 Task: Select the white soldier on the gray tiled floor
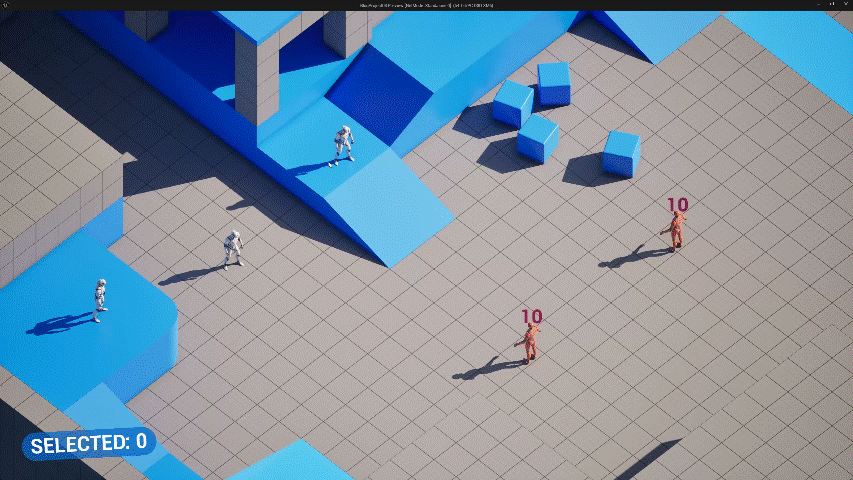233,249
